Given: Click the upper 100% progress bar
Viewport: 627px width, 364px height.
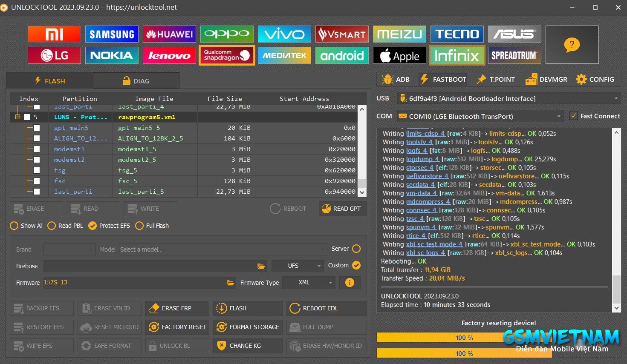Looking at the screenshot, I should tap(464, 338).
